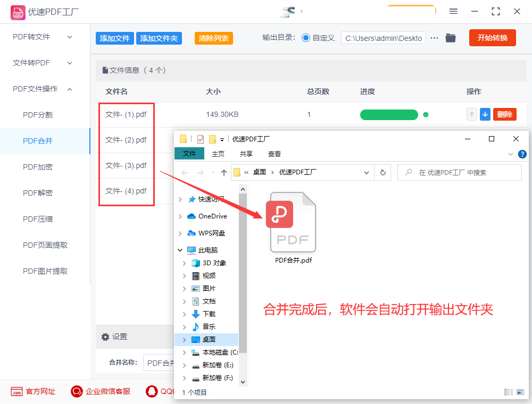
Task: Click the output path input field
Action: pyautogui.click(x=384, y=38)
